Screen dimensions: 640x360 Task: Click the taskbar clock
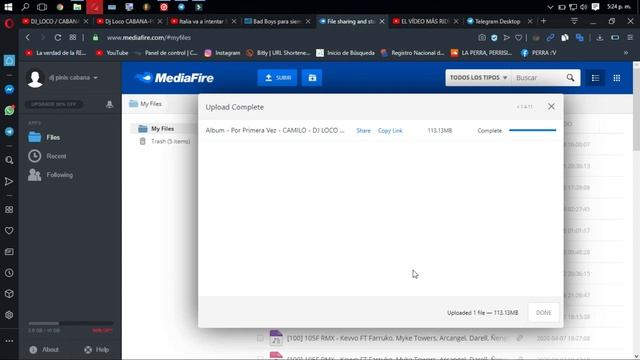(x=619, y=7)
